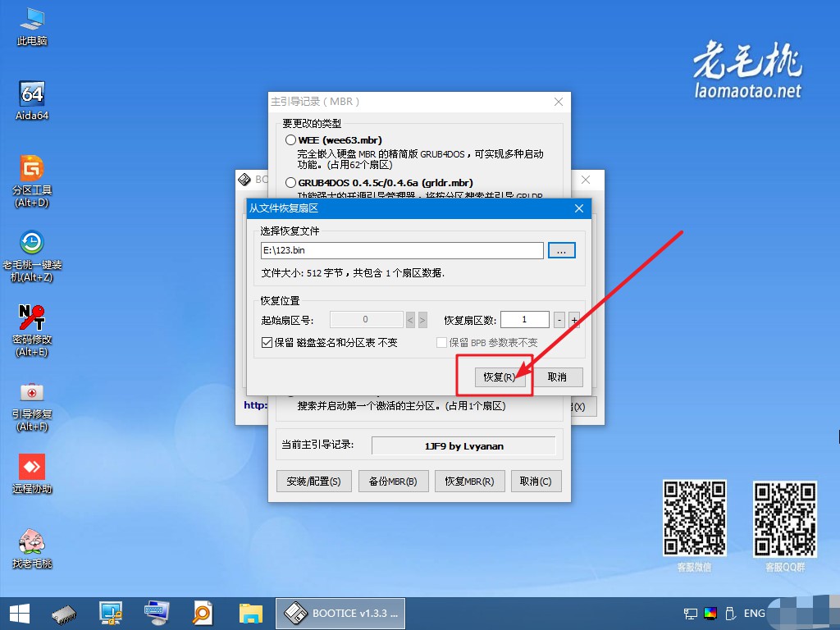Launch 引导修复 (Alt+F) desktop tool
840x630 pixels.
[32, 405]
